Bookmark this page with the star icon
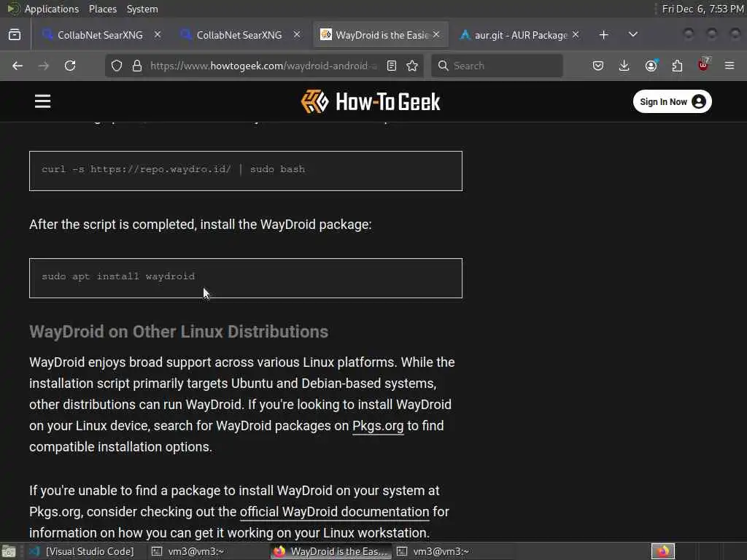Viewport: 747px width, 560px height. (413, 66)
